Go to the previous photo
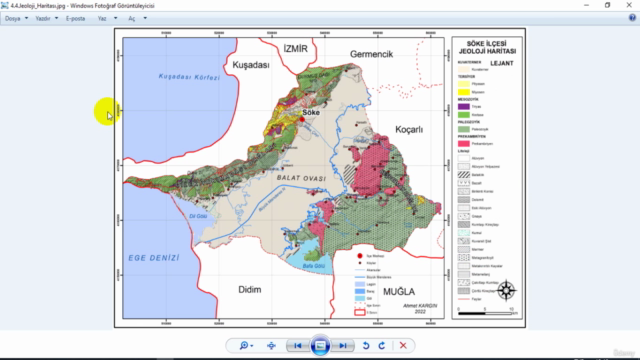Viewport: 640px width, 360px height. coord(298,346)
